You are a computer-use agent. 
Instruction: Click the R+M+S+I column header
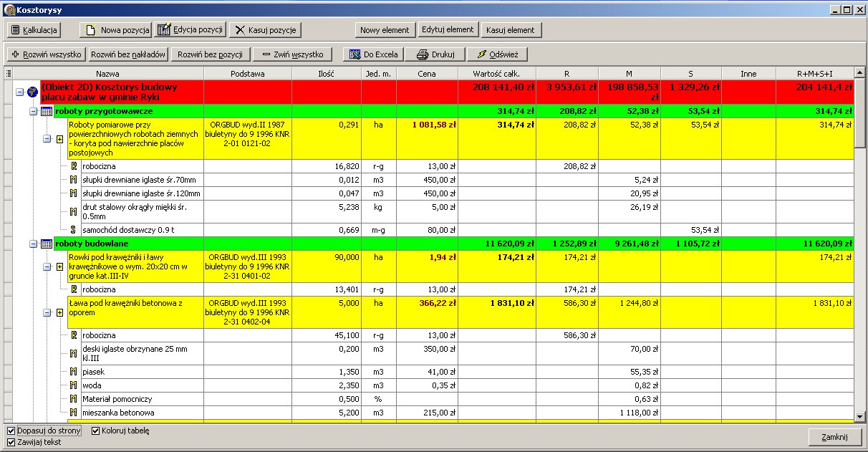(815, 73)
